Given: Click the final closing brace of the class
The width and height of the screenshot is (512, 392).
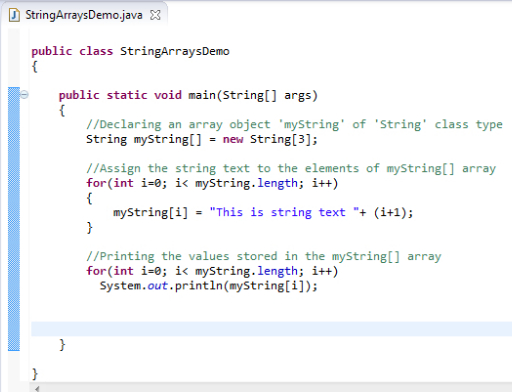Looking at the screenshot, I should pos(35,374).
